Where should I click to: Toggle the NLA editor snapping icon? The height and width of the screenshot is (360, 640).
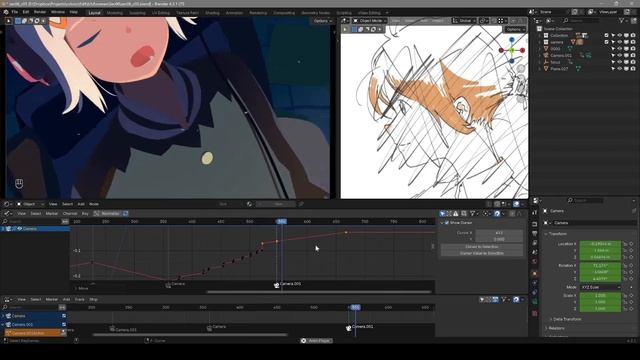pyautogui.click(x=516, y=300)
